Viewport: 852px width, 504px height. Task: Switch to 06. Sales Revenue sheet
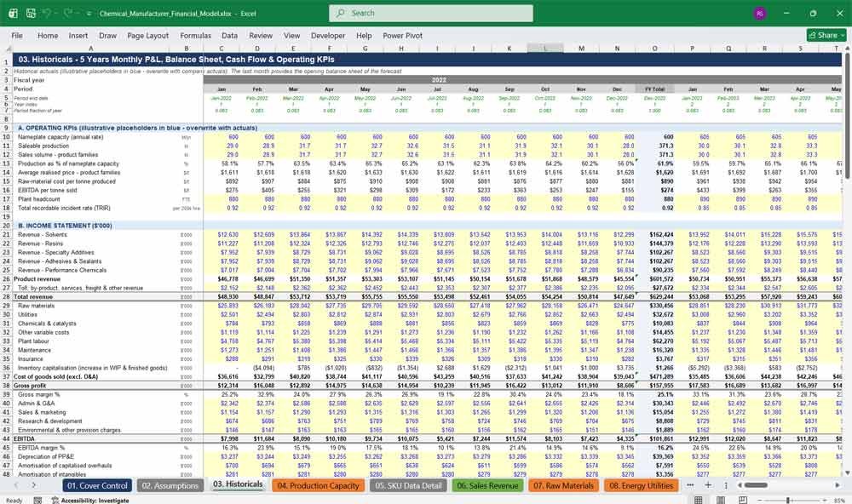[x=487, y=485]
